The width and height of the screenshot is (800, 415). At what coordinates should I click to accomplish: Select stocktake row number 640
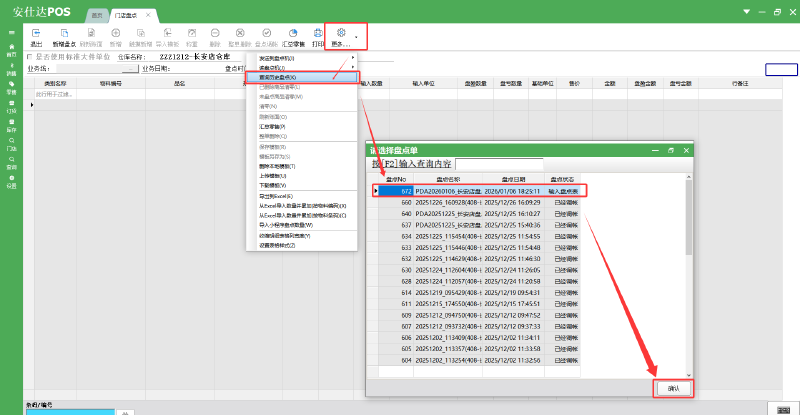pyautogui.click(x=479, y=214)
